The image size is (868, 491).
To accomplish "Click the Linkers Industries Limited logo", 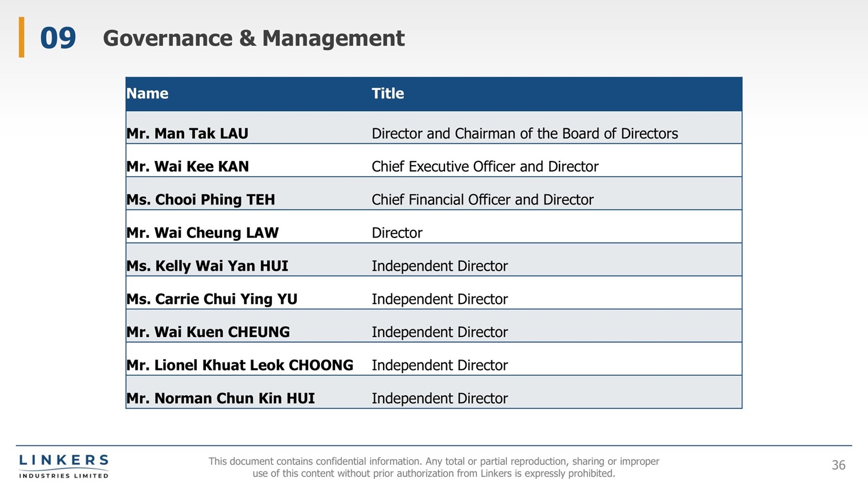I will [x=64, y=466].
